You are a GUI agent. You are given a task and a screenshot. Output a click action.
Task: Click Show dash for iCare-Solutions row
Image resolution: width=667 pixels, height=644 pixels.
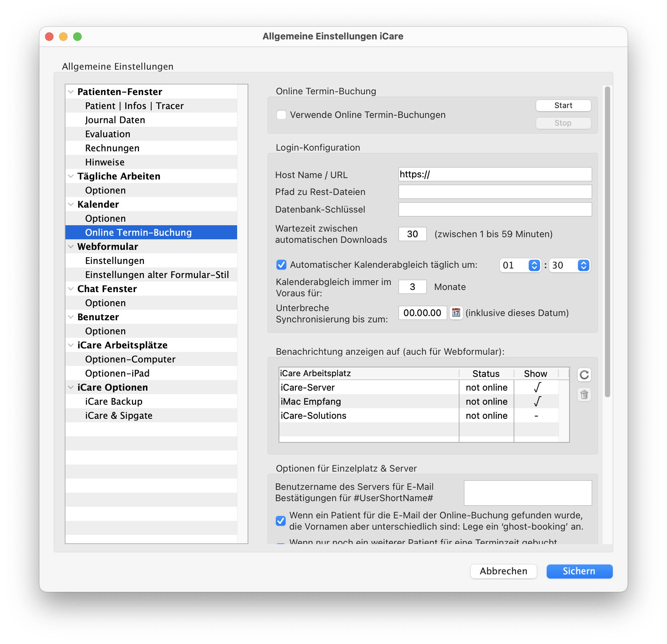click(536, 416)
